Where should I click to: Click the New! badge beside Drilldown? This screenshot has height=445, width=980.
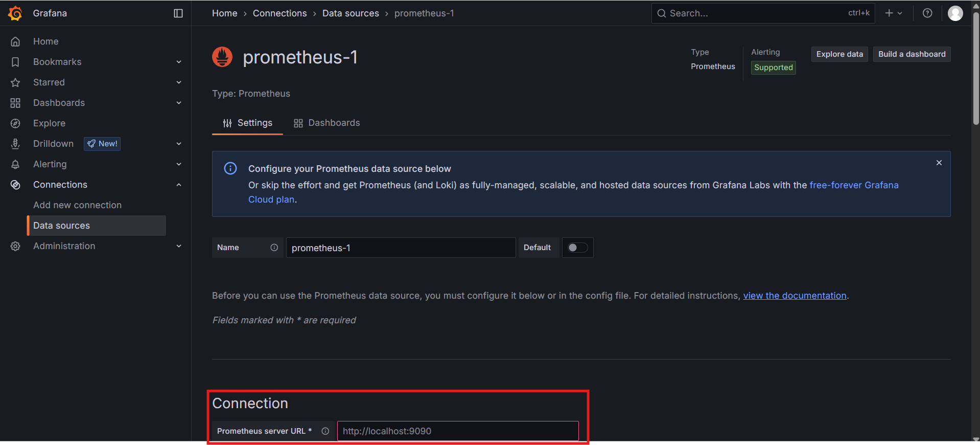point(102,144)
